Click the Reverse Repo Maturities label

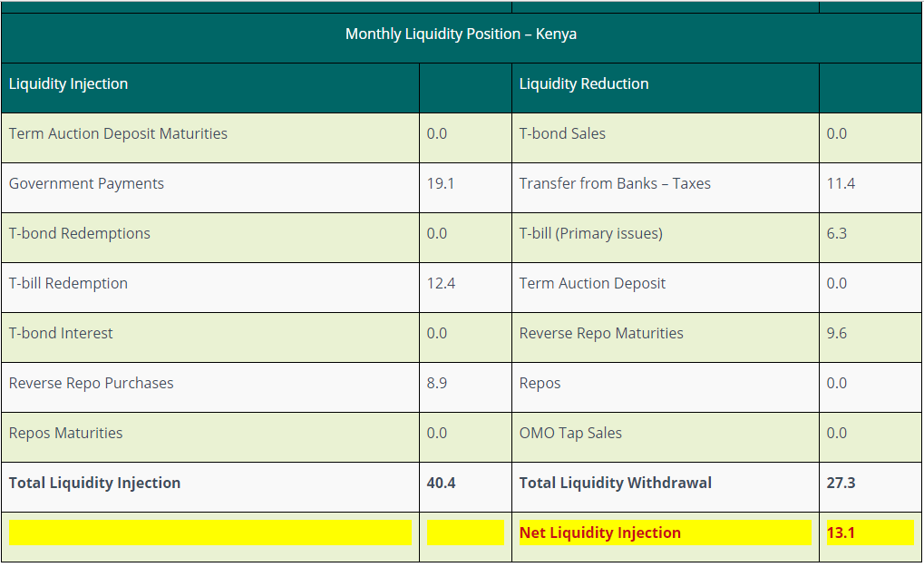pyautogui.click(x=601, y=334)
